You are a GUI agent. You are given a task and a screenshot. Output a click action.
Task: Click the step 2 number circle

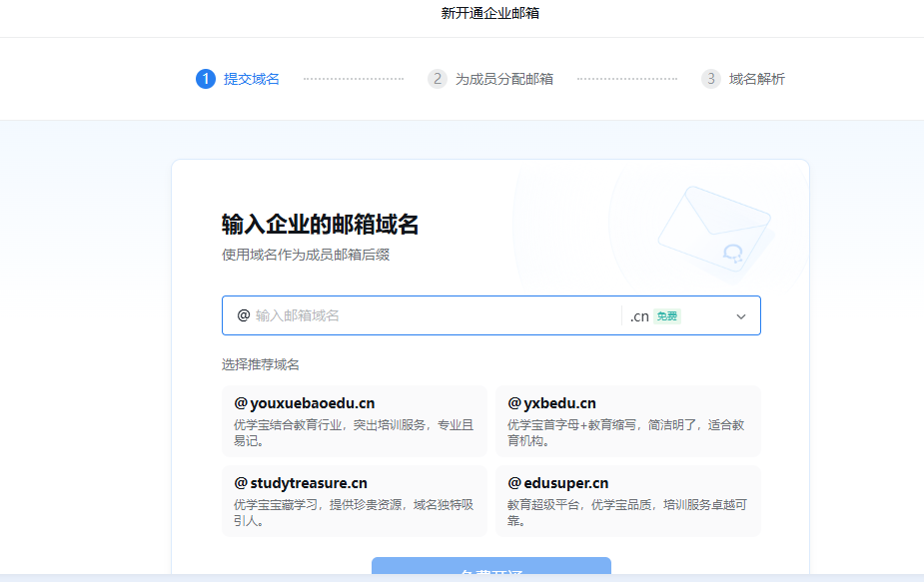tap(437, 79)
